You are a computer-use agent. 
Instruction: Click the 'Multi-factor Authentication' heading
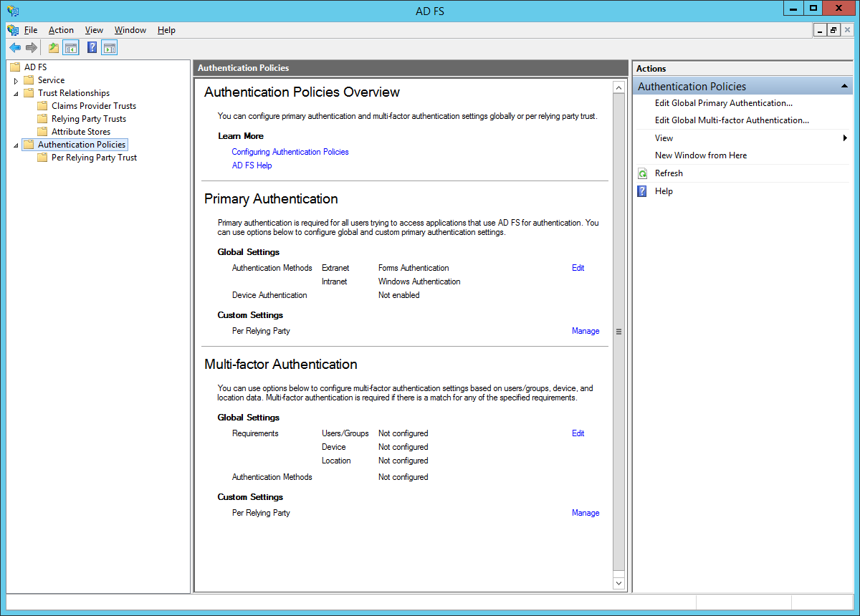(x=281, y=365)
